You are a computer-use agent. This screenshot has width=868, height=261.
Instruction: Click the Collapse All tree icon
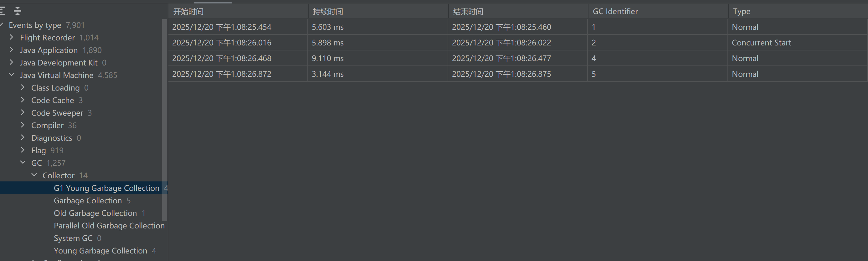tap(18, 11)
